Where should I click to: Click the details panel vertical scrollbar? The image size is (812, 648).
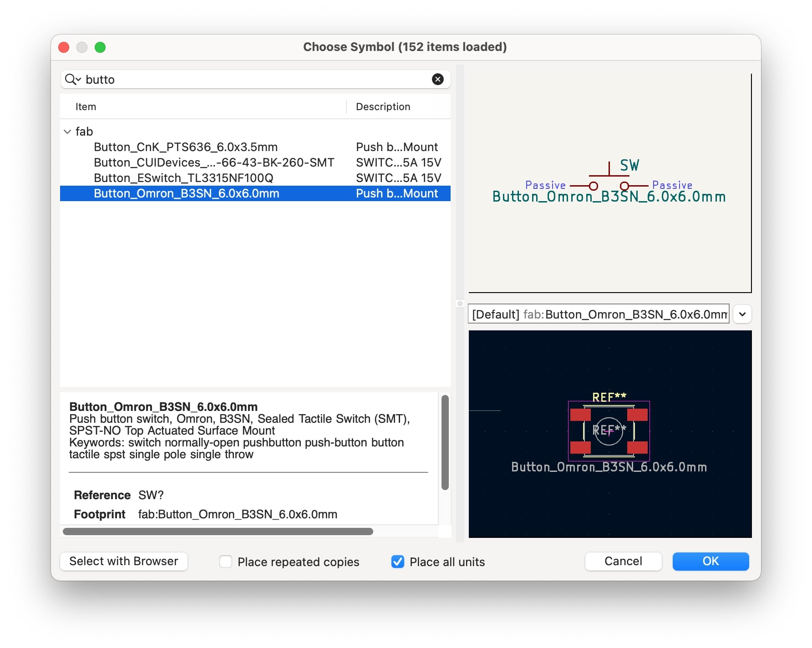445,442
